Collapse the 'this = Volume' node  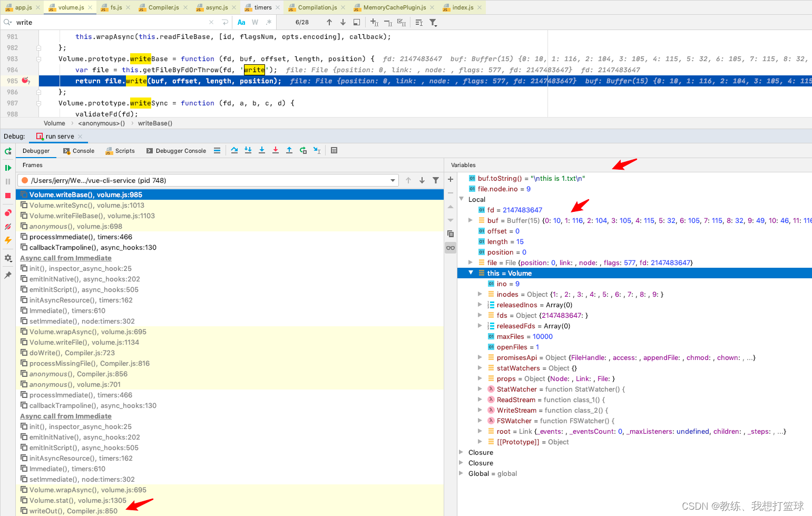471,273
